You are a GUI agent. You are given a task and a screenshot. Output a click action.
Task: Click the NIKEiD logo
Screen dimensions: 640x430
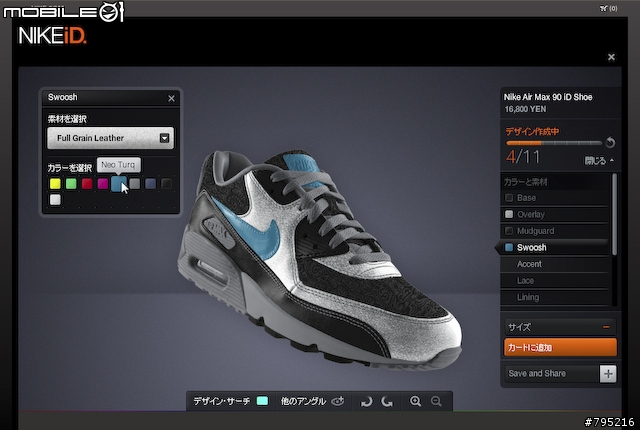[x=52, y=36]
